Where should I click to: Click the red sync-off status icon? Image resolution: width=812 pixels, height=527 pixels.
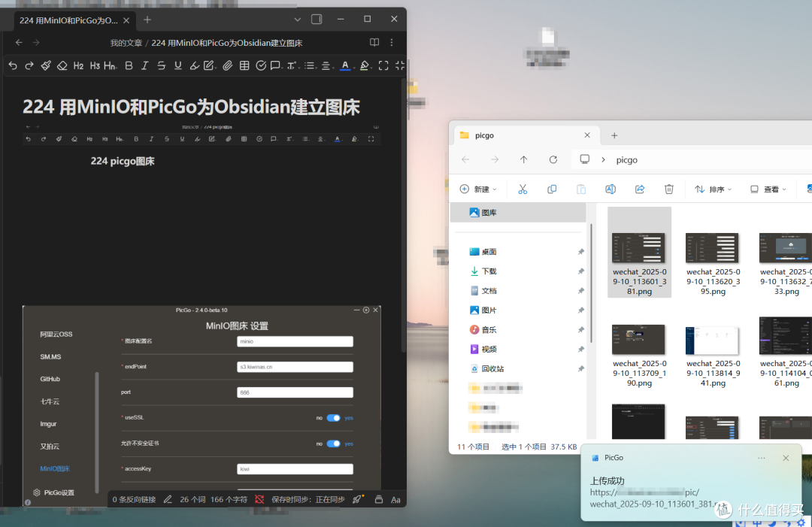tap(259, 500)
